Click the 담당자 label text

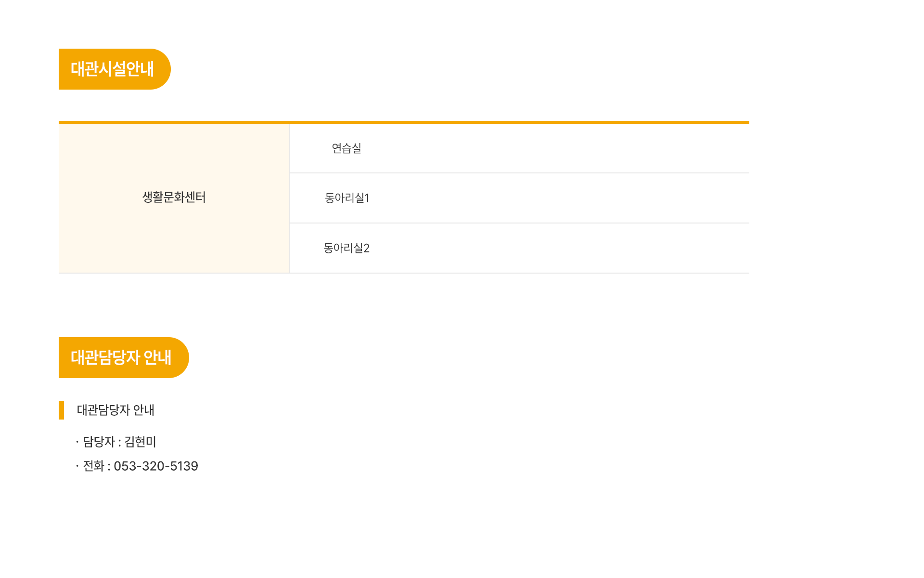point(99,442)
